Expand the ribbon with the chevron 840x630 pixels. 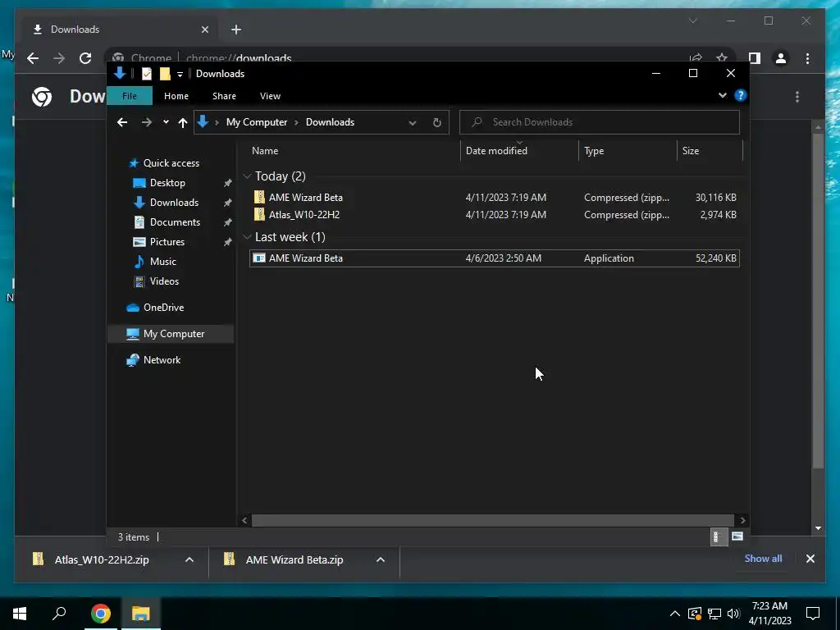tap(722, 95)
